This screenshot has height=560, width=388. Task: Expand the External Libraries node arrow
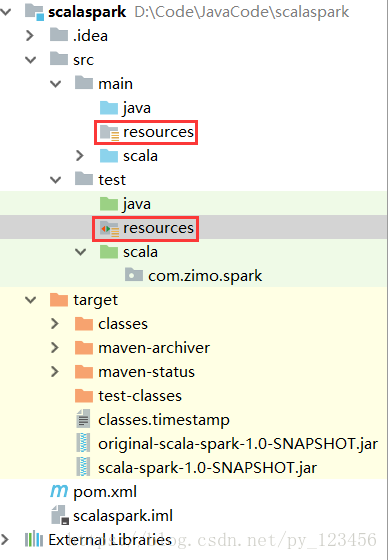(x=5, y=539)
